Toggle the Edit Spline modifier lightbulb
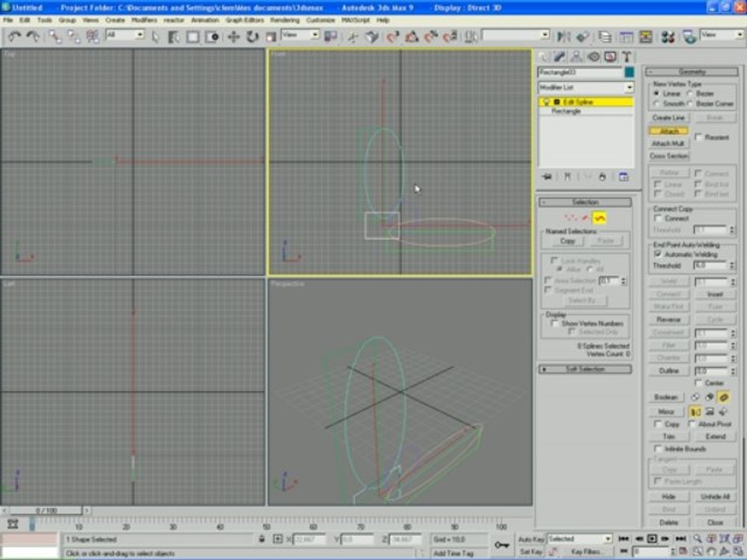This screenshot has height=560, width=747. pyautogui.click(x=546, y=102)
